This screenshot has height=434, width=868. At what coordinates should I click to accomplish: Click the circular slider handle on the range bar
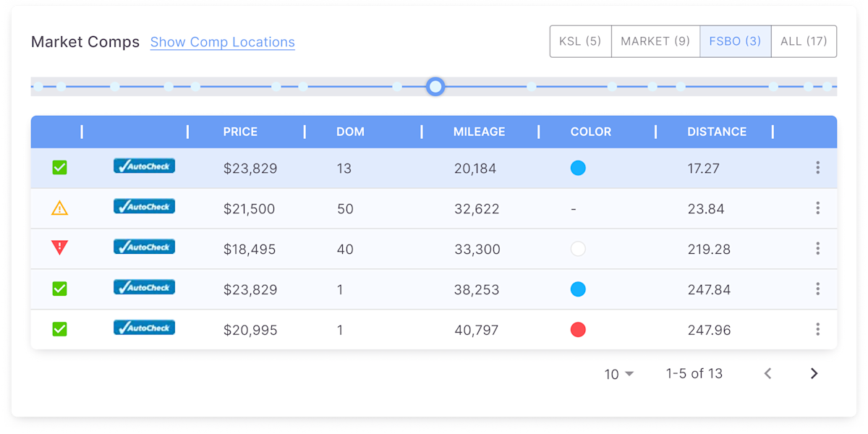[436, 87]
